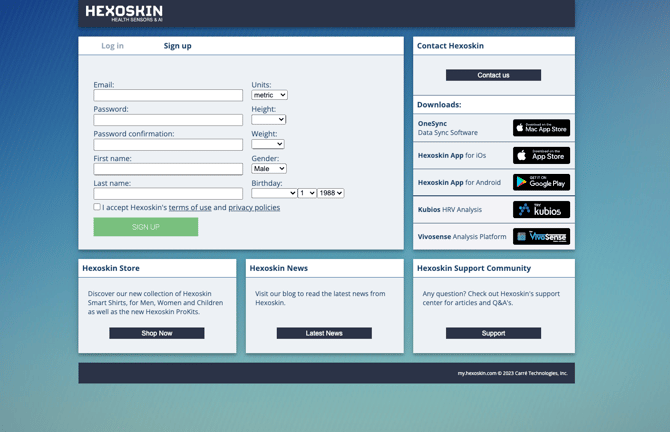Switch to the Log in tab
670x432 pixels.
pyautogui.click(x=112, y=46)
